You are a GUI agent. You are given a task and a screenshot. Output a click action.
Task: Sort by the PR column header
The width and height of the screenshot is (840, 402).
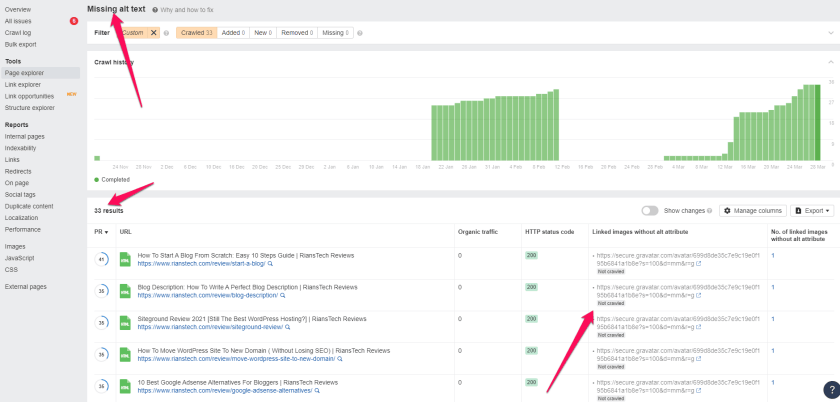tap(102, 232)
